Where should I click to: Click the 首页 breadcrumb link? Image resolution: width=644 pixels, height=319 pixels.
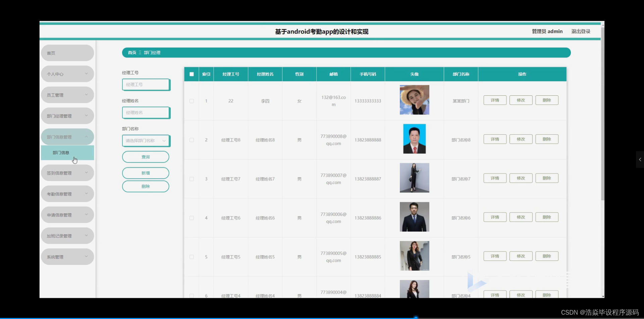[x=131, y=52]
